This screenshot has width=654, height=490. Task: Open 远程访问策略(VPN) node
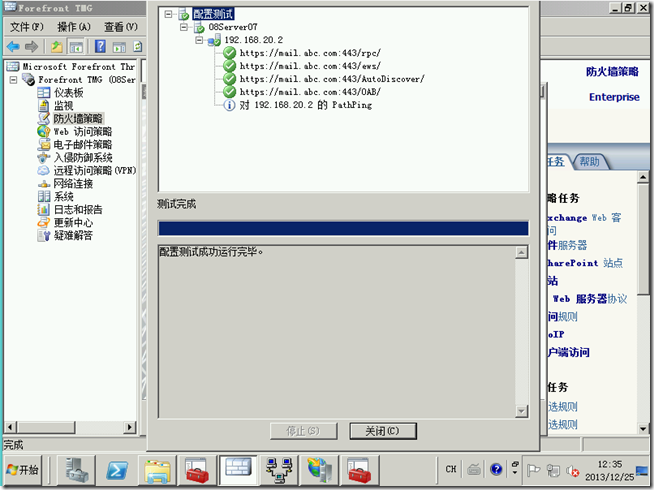(95, 170)
